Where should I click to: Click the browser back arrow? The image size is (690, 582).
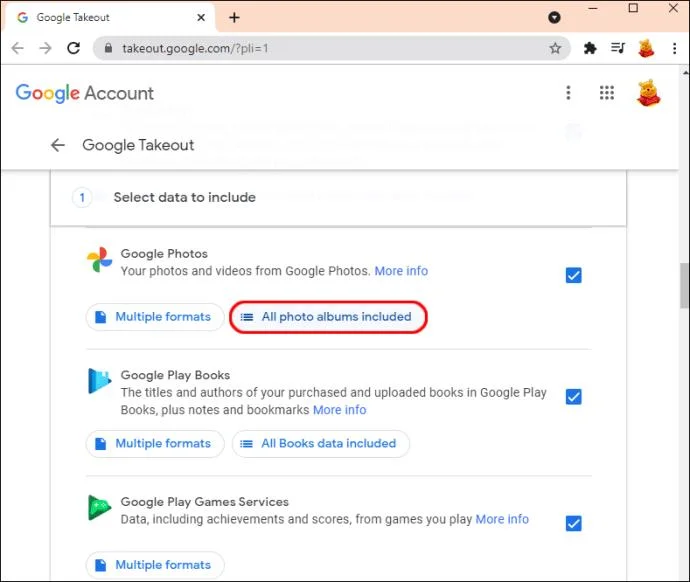pos(17,48)
